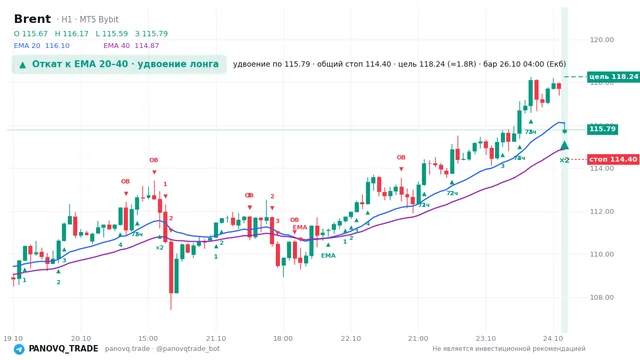
Task: Click the цель 118.24 target price tag
Action: (x=613, y=77)
